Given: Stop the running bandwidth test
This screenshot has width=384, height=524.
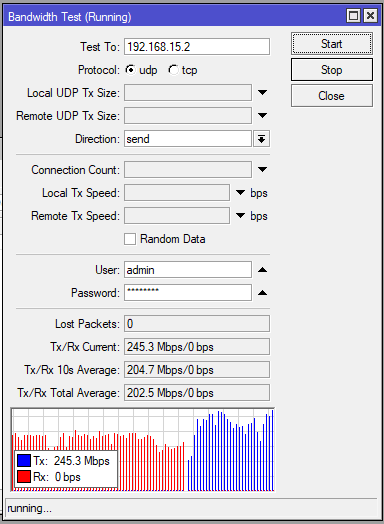Looking at the screenshot, I should pos(332,70).
